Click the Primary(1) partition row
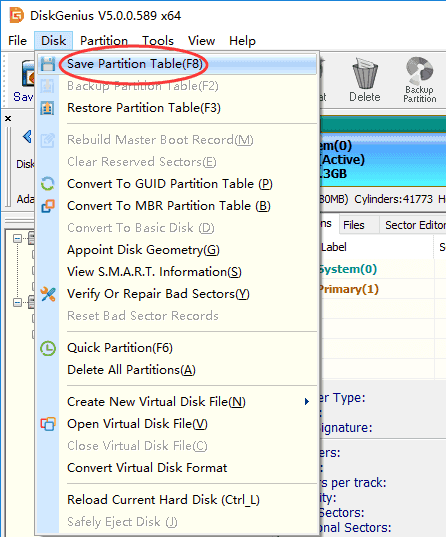Viewport: 446px width, 537px height. tap(383, 289)
